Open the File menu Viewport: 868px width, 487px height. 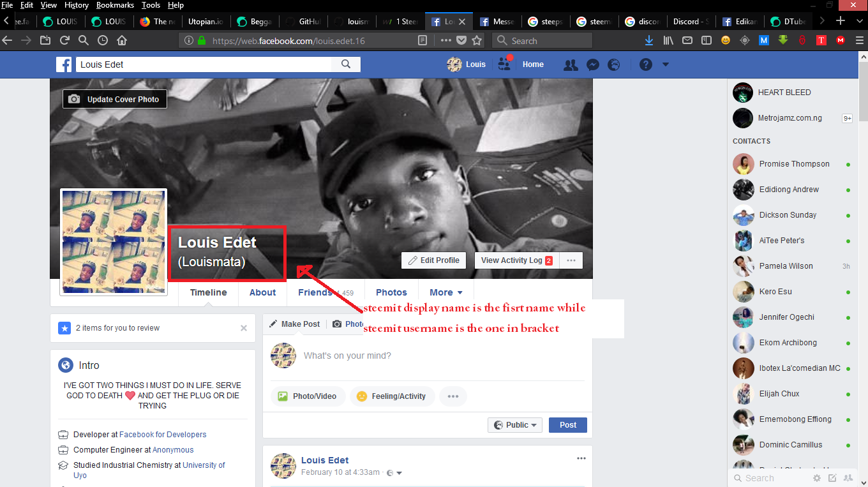point(8,5)
